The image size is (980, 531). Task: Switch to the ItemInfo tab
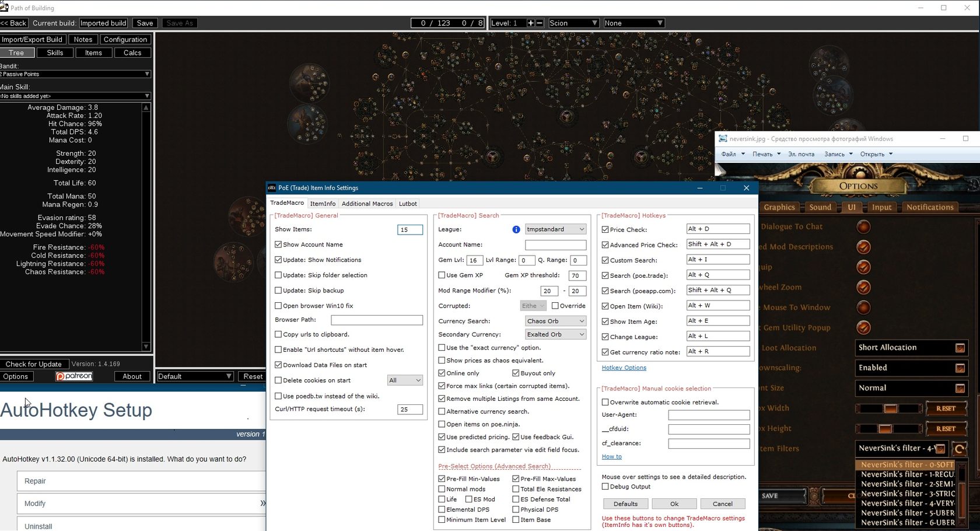point(323,204)
